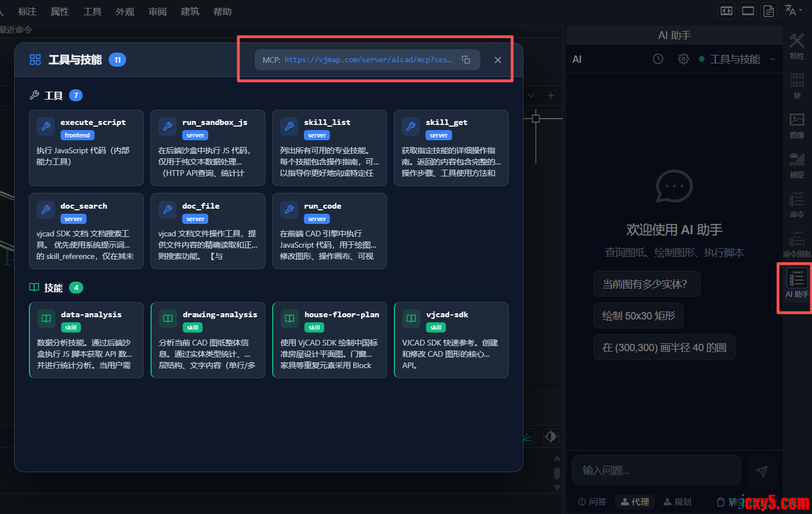Expand the tab list chevron in the drawing area
The width and height of the screenshot is (812, 514).
(x=531, y=96)
